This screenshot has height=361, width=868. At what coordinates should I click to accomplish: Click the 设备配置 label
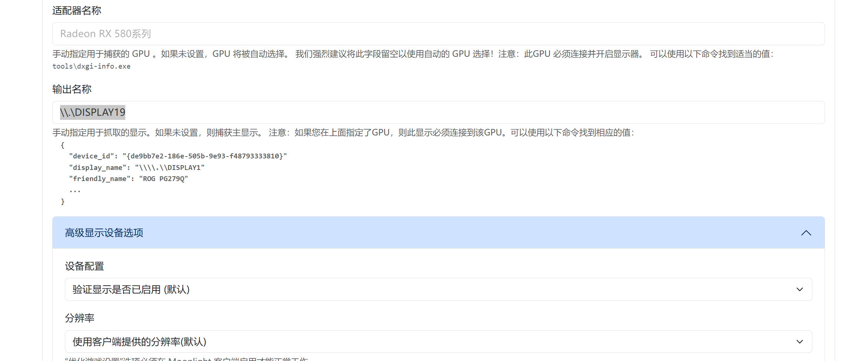click(x=85, y=266)
